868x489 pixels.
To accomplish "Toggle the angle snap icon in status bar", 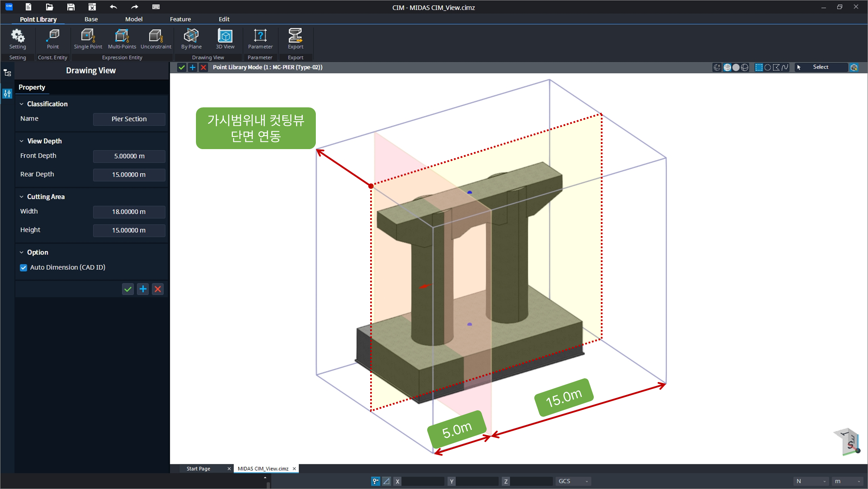I will point(386,481).
